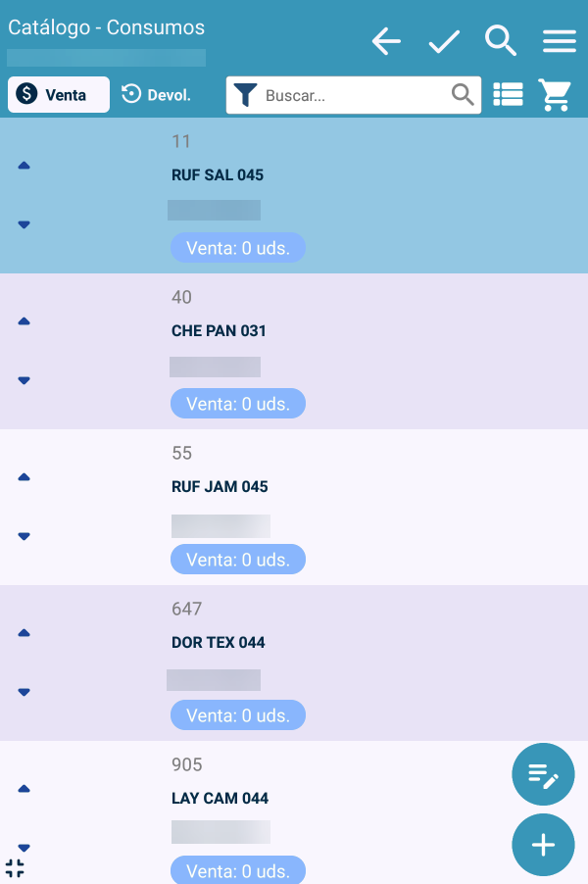Viewport: 588px width, 884px height.
Task: Open the hamburger menu
Action: (x=559, y=41)
